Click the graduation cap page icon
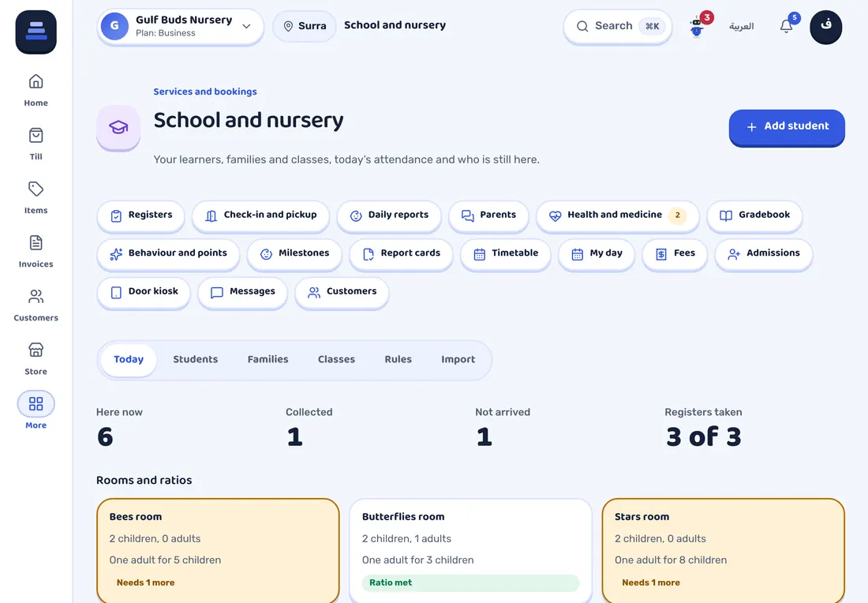The image size is (868, 603). click(118, 127)
